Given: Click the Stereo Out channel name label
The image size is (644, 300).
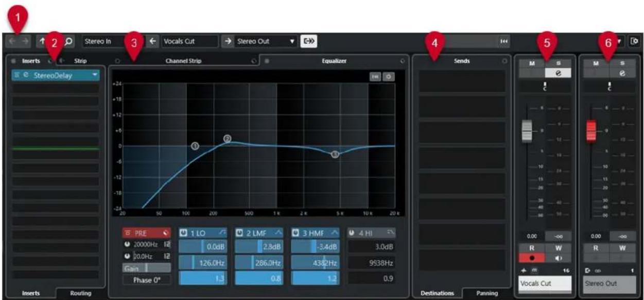Looking at the screenshot, I should (x=609, y=284).
